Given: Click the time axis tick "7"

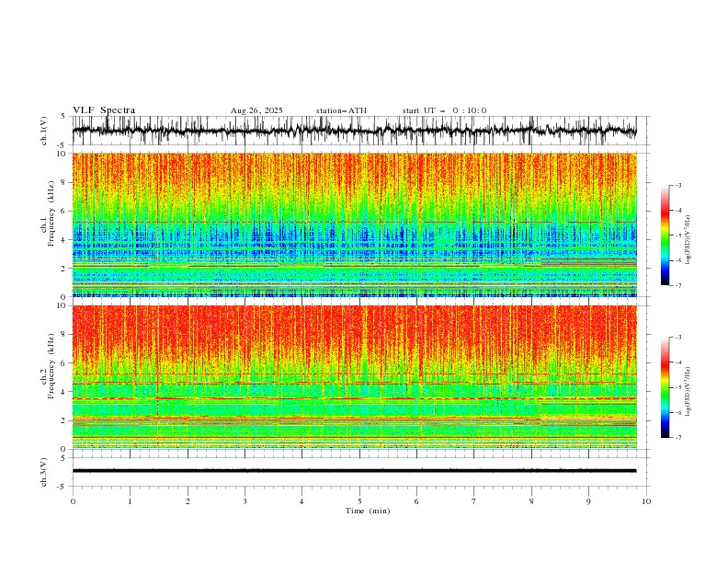Looking at the screenshot, I should (x=474, y=501).
